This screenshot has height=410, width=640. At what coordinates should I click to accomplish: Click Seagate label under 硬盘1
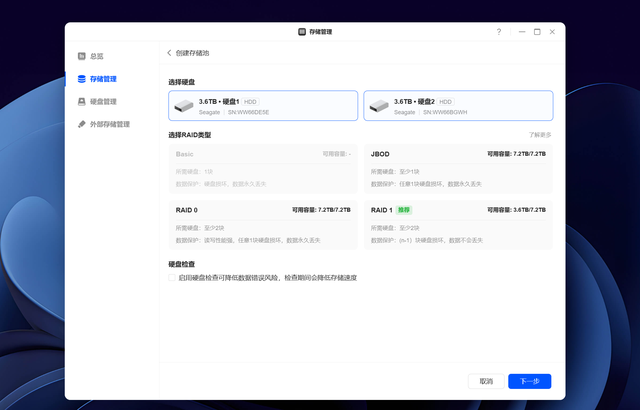pos(209,112)
